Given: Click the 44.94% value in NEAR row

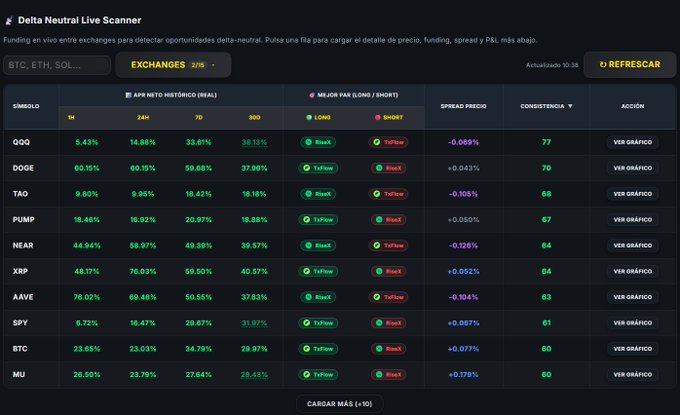Looking at the screenshot, I should point(87,245).
